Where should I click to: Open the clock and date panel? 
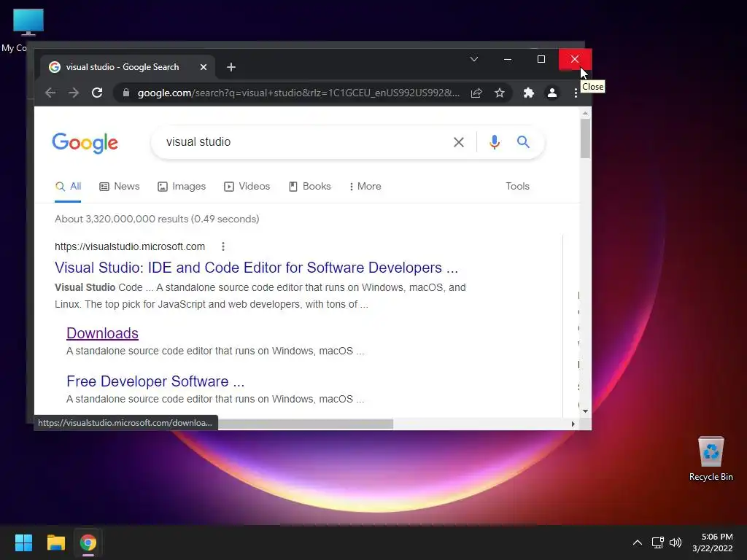[x=713, y=542]
